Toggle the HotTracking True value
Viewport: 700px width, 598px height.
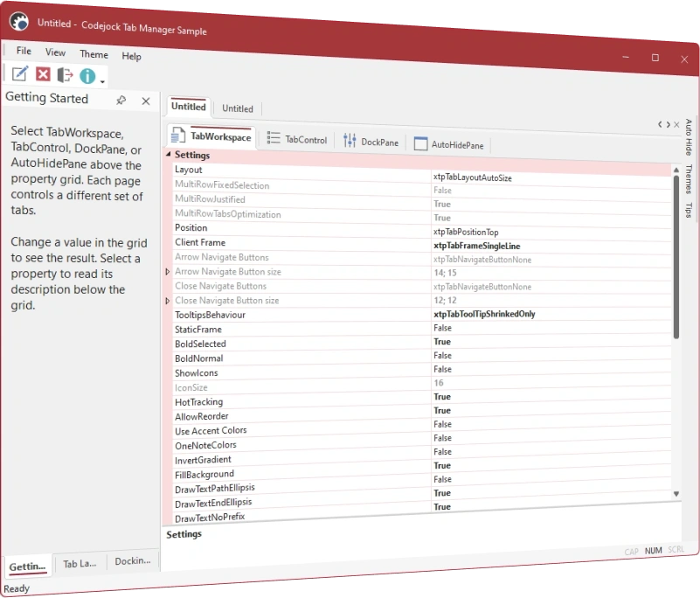pos(442,397)
